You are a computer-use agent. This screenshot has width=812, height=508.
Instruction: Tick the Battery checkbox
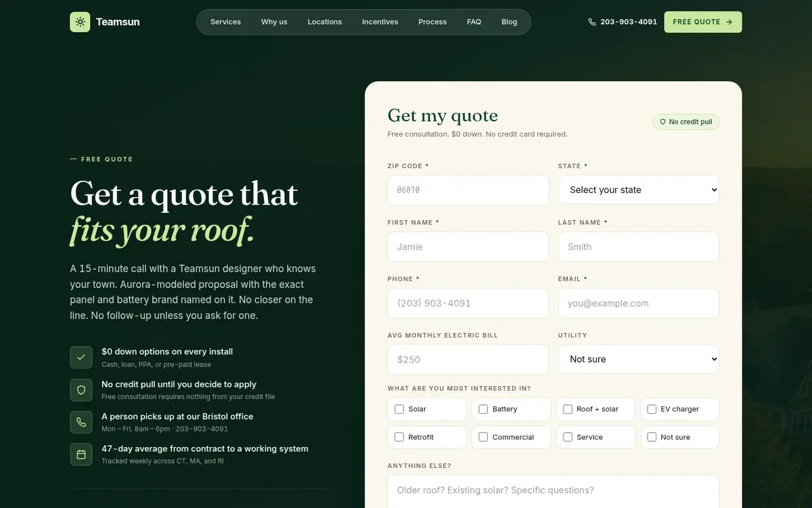pos(483,409)
